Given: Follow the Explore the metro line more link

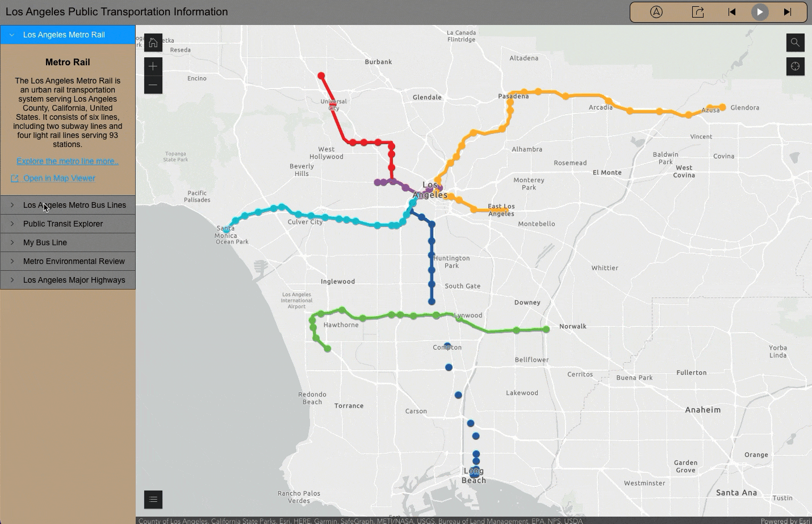Looking at the screenshot, I should 68,161.
